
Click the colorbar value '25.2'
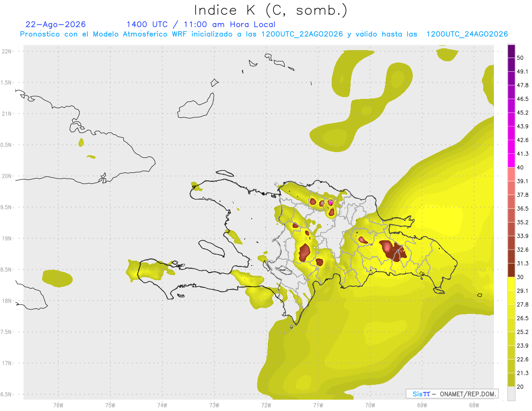click(x=522, y=332)
